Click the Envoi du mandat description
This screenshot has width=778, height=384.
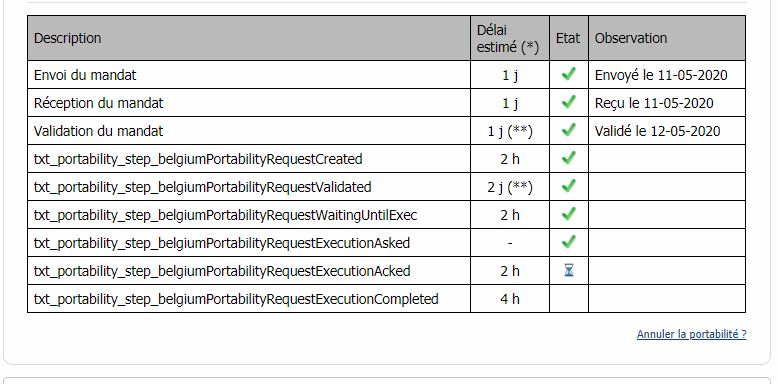pyautogui.click(x=85, y=75)
